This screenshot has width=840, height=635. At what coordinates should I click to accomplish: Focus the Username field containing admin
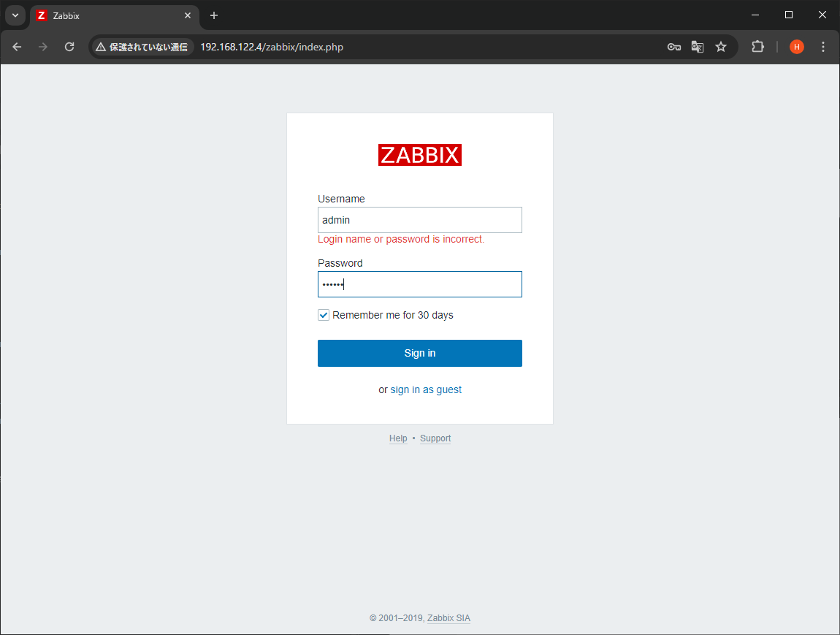point(419,220)
